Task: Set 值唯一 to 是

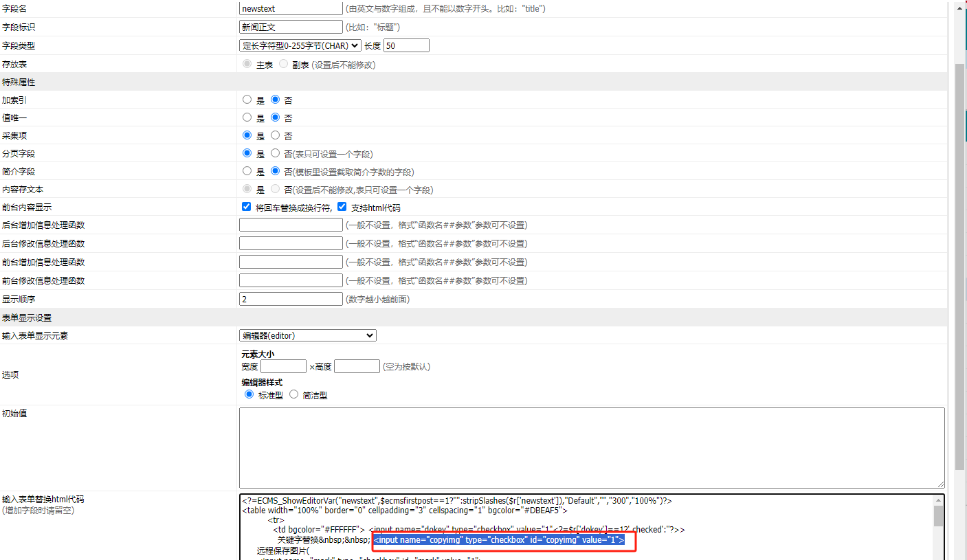Action: click(247, 117)
